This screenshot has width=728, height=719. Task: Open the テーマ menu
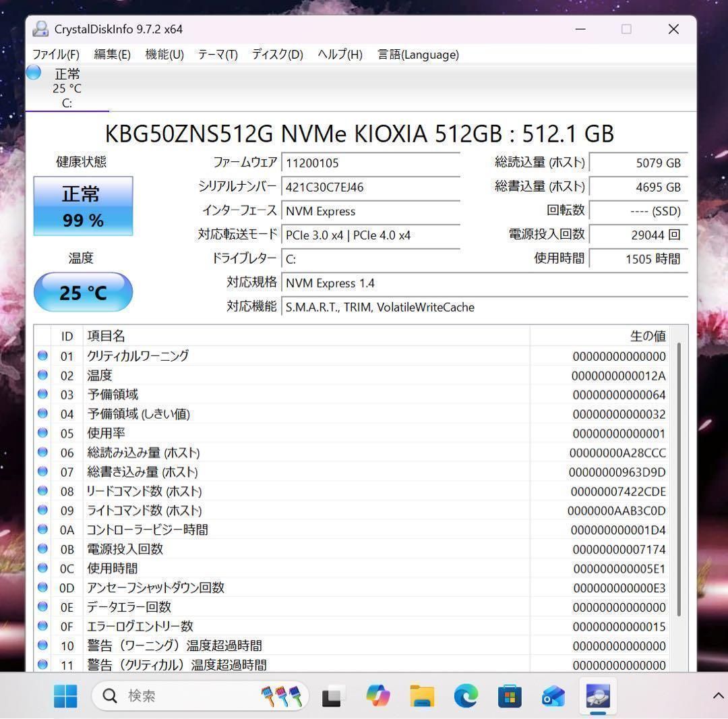tap(217, 55)
